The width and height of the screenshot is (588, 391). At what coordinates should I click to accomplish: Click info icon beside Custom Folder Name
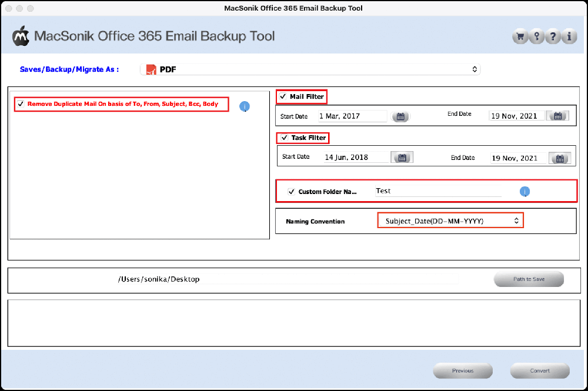coord(524,192)
